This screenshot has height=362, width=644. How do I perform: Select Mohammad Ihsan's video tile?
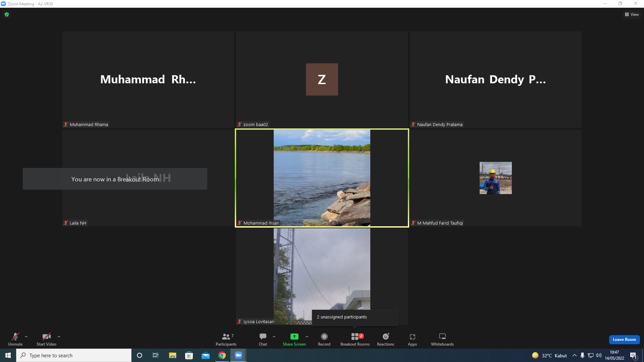(x=322, y=178)
